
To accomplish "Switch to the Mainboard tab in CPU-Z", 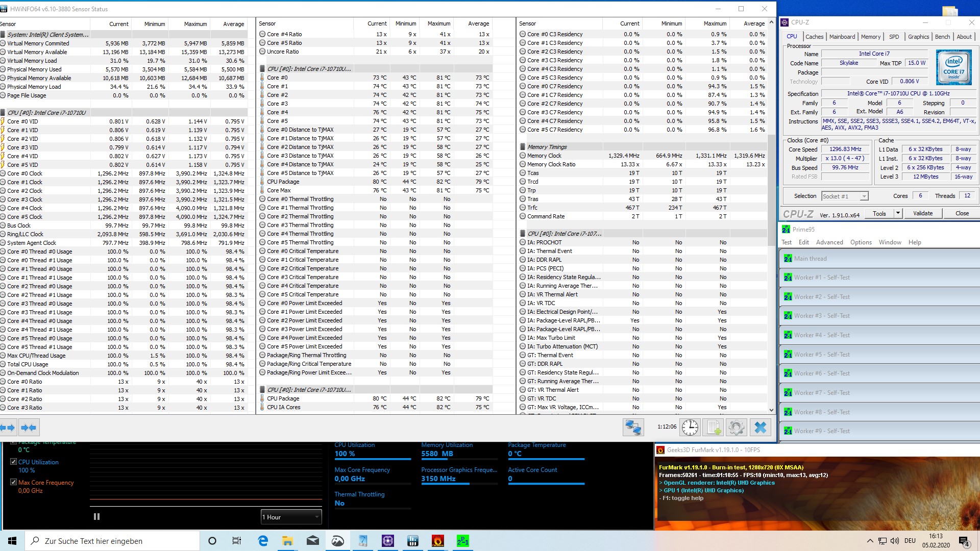I will coord(842,37).
